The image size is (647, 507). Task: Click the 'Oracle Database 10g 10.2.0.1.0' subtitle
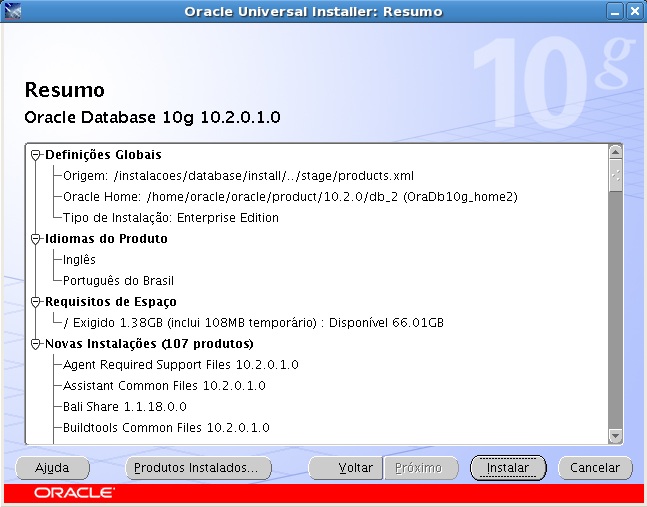tap(152, 118)
